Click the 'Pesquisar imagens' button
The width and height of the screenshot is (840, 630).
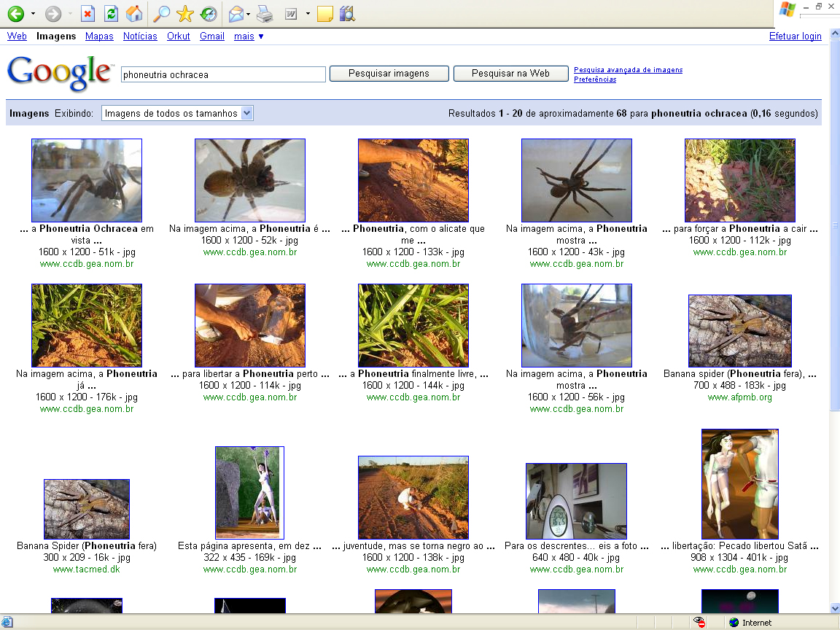[389, 74]
